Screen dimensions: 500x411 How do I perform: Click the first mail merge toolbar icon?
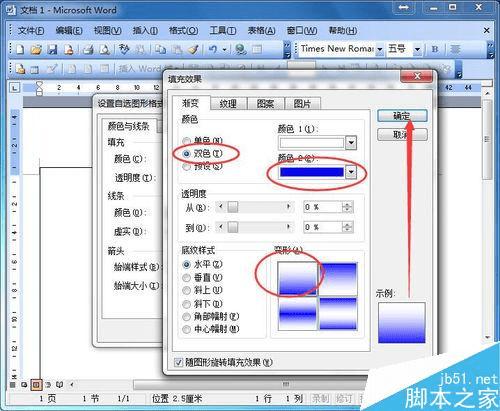click(20, 69)
